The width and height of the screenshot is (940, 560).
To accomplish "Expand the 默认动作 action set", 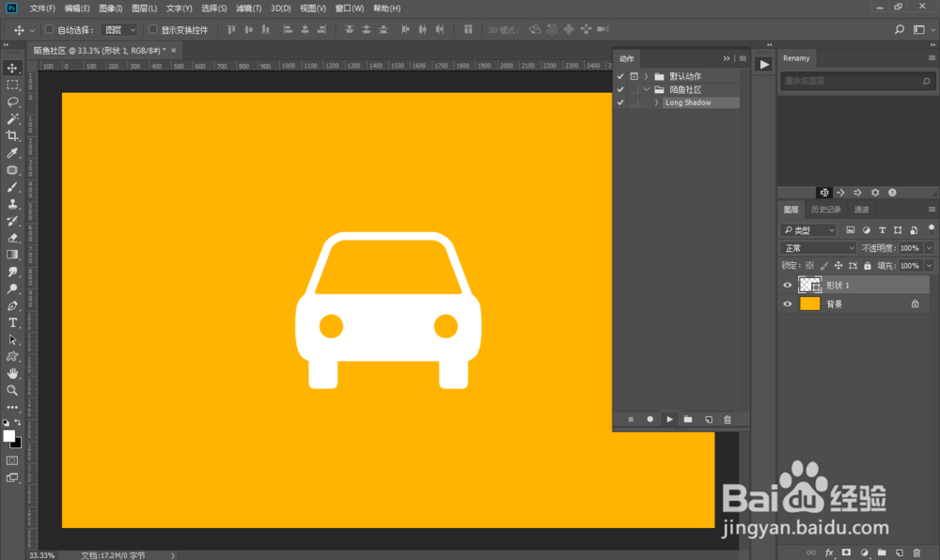I will [x=647, y=76].
